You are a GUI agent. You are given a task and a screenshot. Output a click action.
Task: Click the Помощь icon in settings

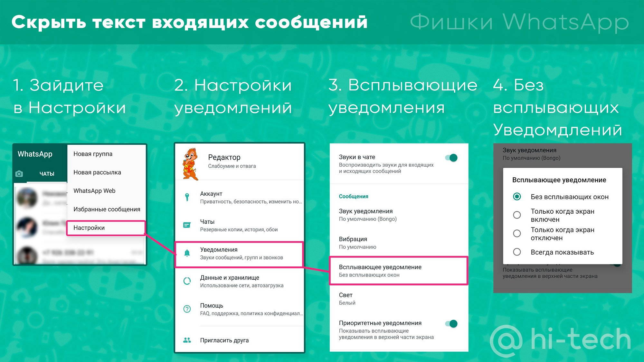[x=186, y=310]
